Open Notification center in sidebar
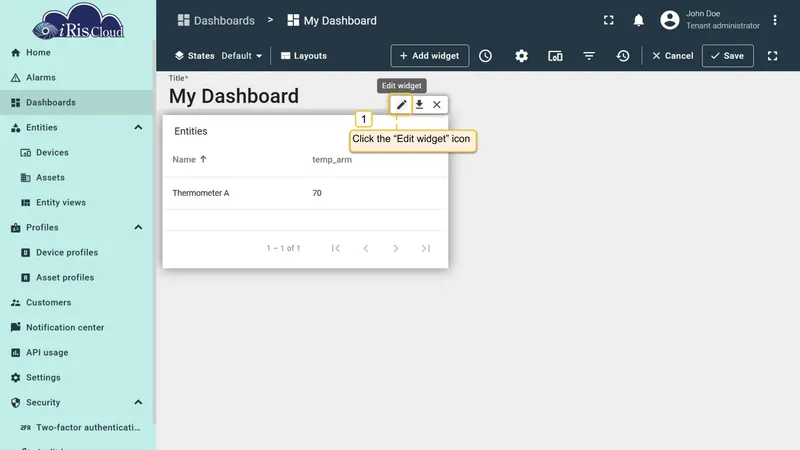Image resolution: width=800 pixels, height=450 pixels. click(x=77, y=328)
